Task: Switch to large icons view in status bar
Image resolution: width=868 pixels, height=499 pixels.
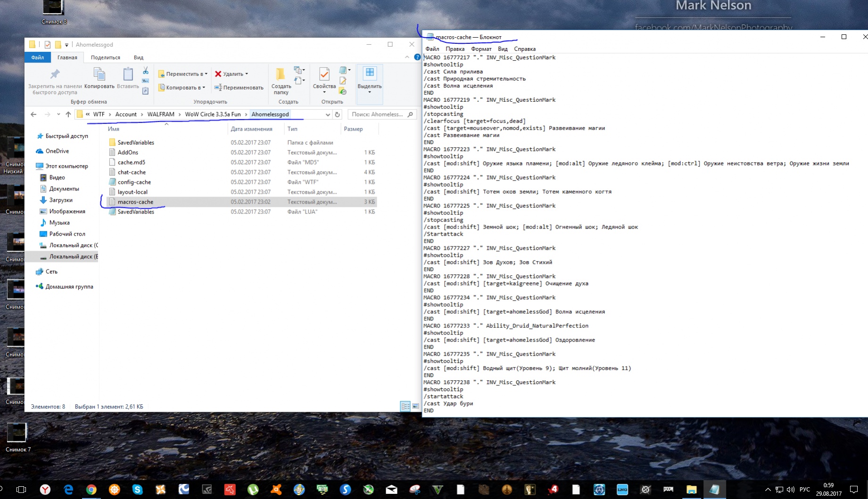Action: point(415,406)
